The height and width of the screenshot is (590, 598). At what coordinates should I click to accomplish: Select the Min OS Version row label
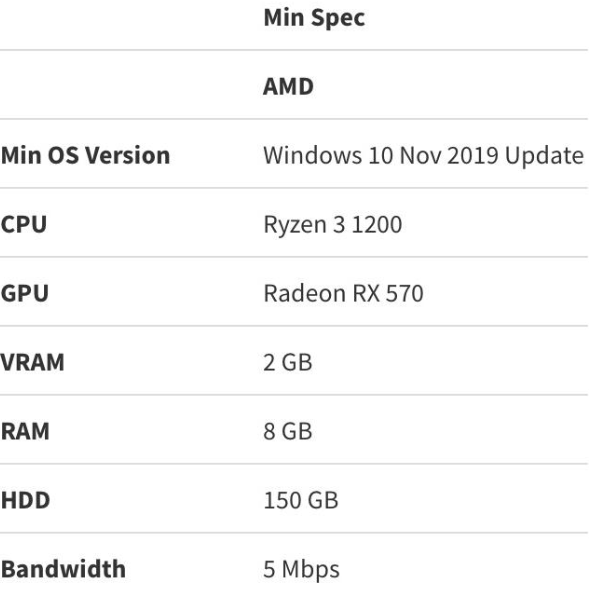point(85,156)
